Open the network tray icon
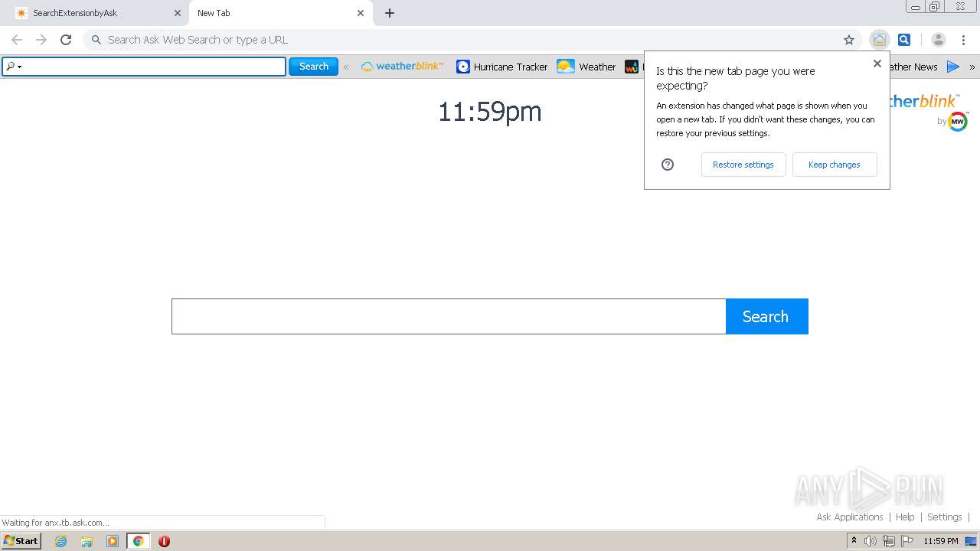 889,541
